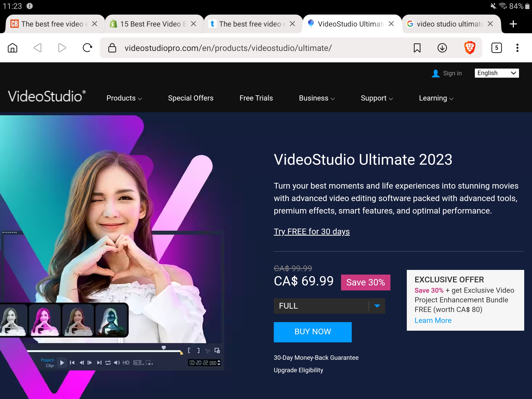Open the English language dropdown
Image resolution: width=532 pixels, height=399 pixels.
(x=496, y=73)
